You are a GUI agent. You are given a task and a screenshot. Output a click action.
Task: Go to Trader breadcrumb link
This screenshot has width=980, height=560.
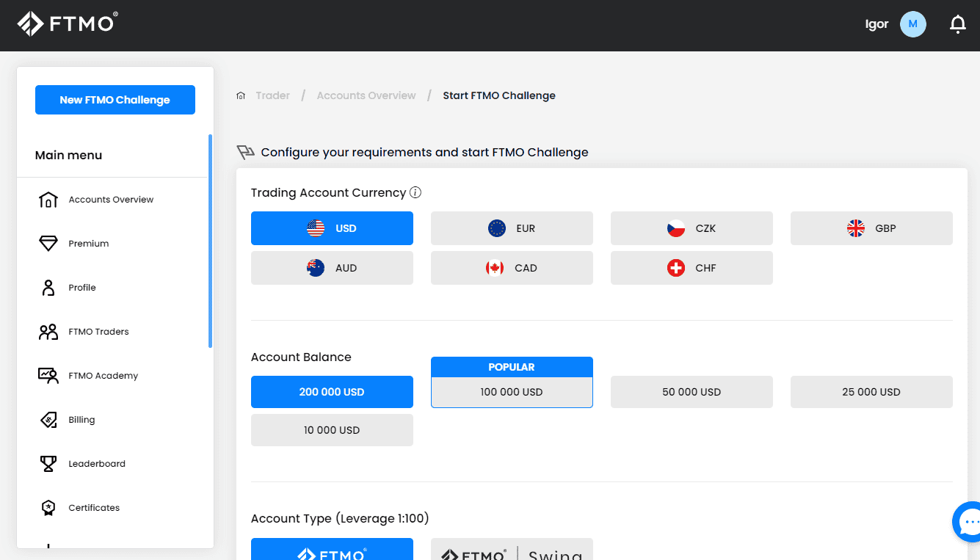(x=273, y=95)
